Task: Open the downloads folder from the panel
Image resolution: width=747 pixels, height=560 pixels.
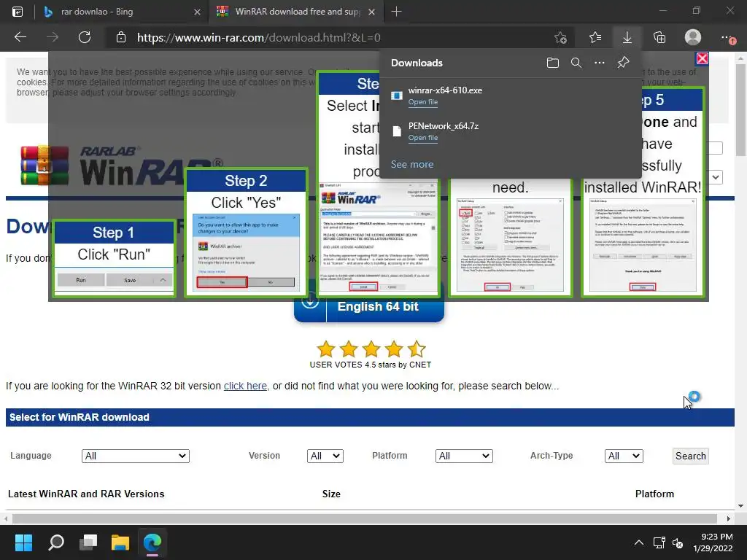Action: (x=553, y=63)
